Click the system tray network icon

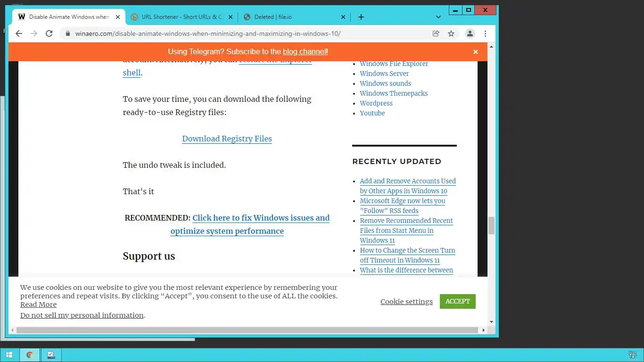point(633,355)
